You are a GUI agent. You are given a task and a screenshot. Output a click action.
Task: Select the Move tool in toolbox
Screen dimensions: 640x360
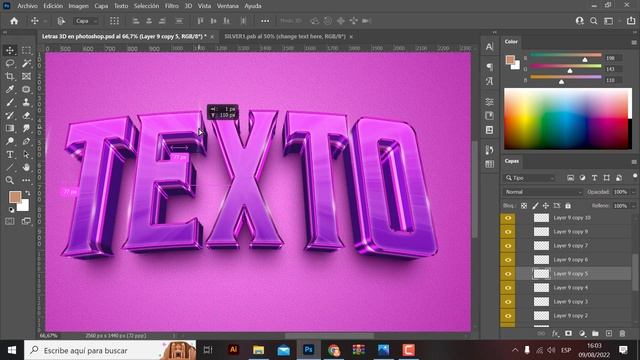[x=10, y=50]
